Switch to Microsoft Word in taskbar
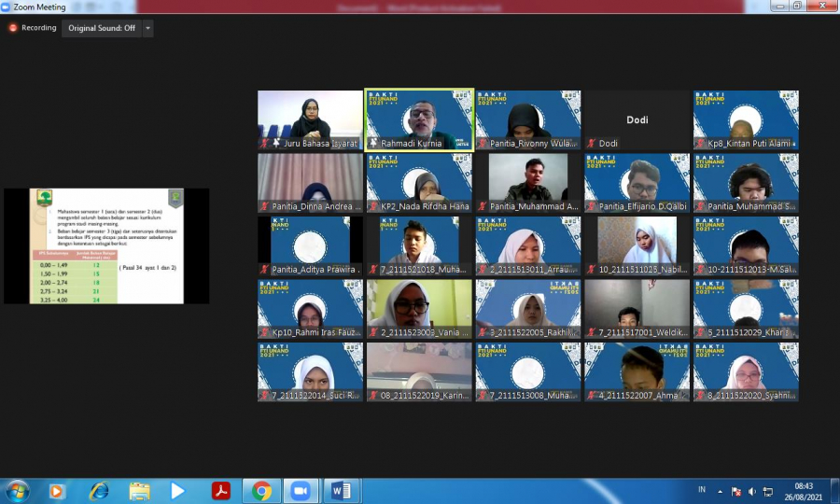 click(x=340, y=491)
